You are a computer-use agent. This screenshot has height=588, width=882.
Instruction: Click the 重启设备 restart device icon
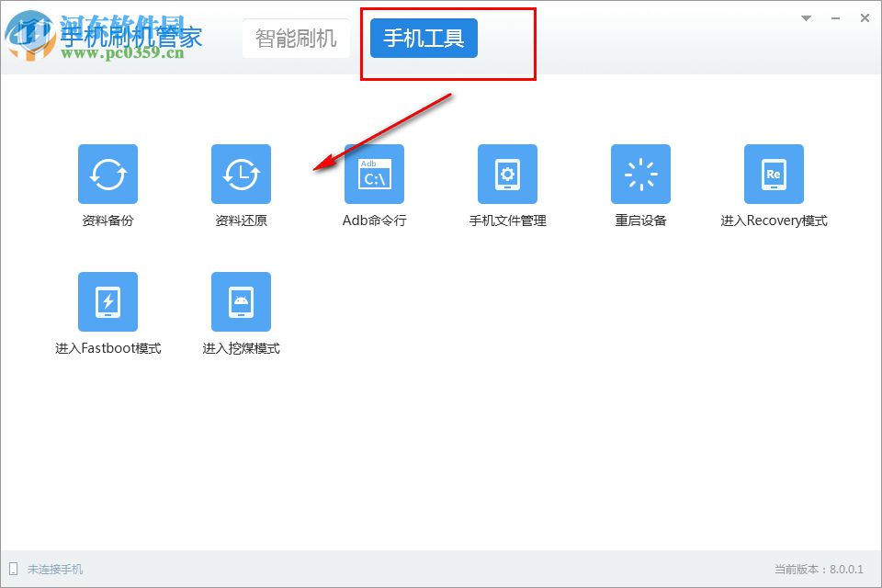(x=639, y=175)
